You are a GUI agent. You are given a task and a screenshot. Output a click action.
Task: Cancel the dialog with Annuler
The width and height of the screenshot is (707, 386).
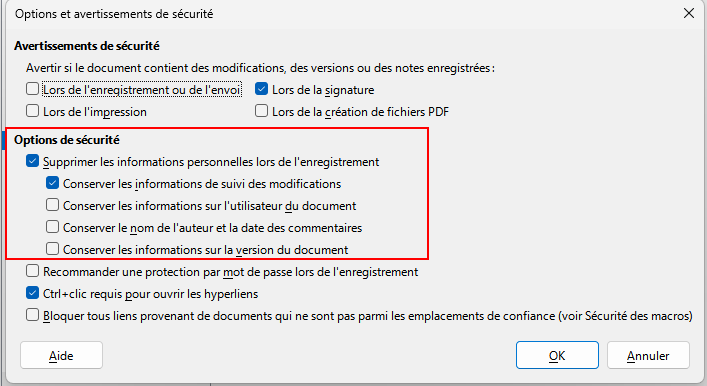pos(648,355)
